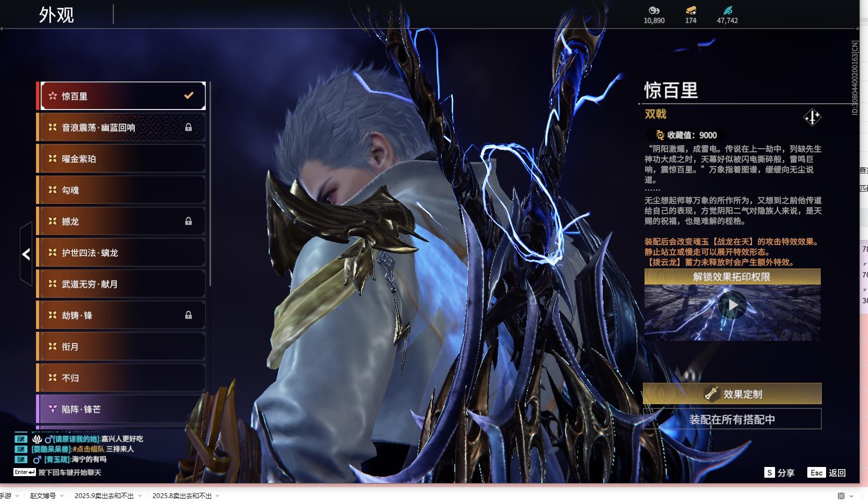The image size is (868, 504).
Task: Switch to 赵文博号 sheet tab
Action: [43, 496]
